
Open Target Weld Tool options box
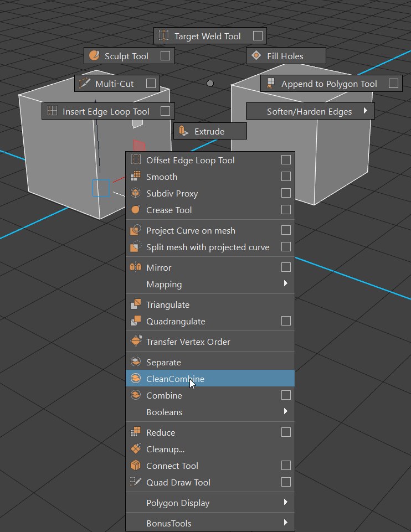[258, 35]
